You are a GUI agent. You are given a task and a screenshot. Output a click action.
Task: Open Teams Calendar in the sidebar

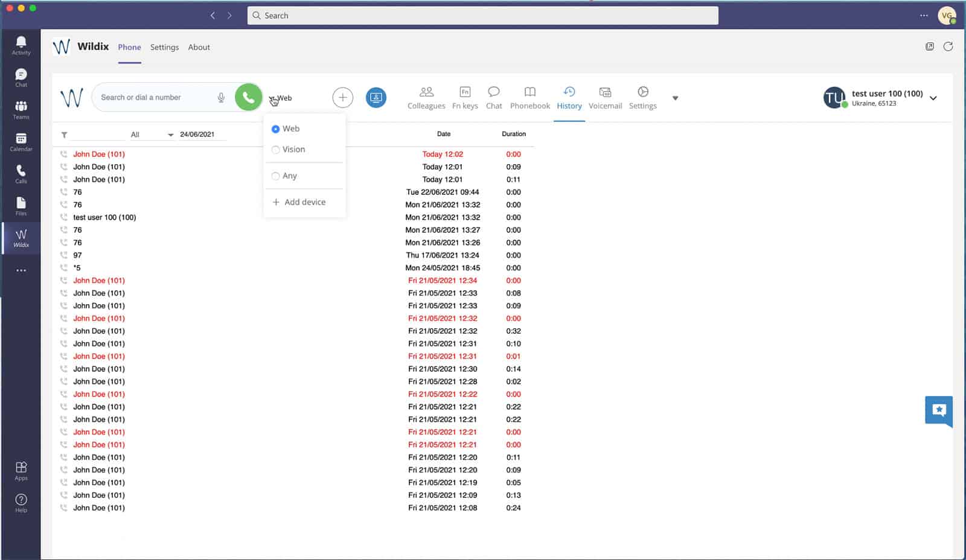[21, 142]
